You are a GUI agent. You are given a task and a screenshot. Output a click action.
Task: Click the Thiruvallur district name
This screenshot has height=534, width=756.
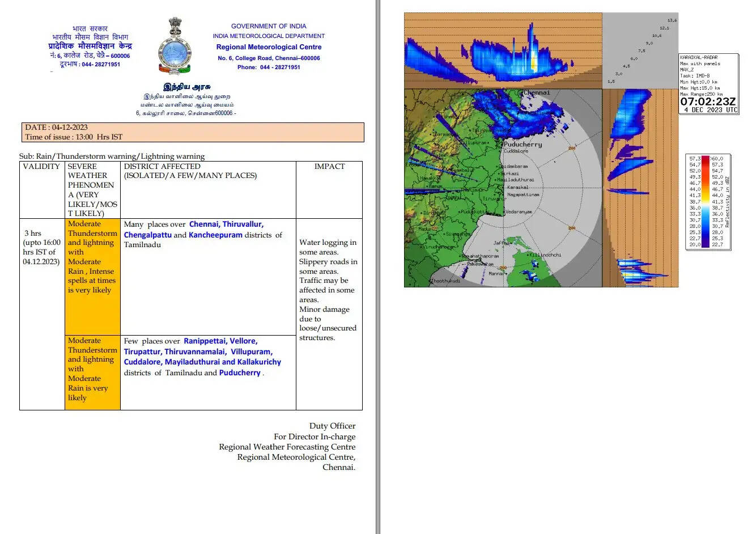point(243,224)
